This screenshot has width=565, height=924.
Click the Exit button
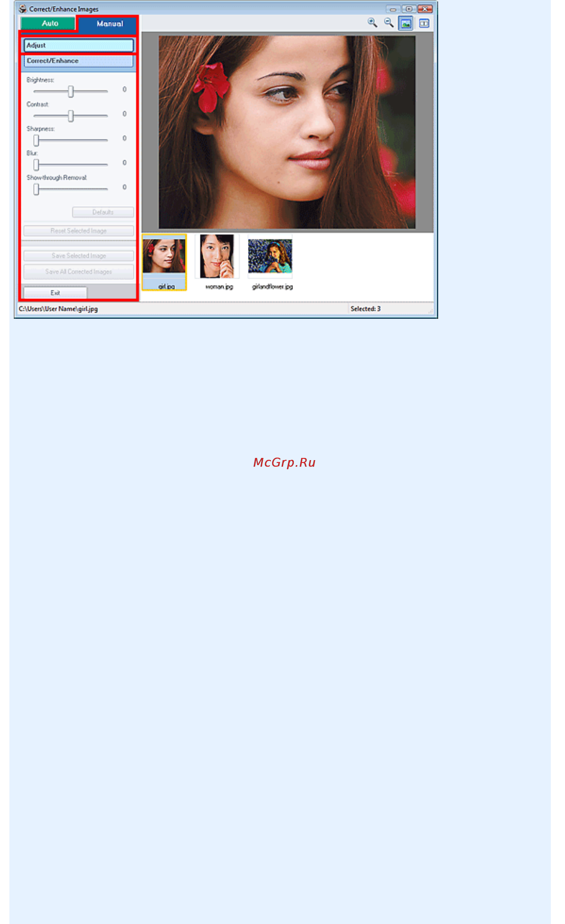point(56,292)
